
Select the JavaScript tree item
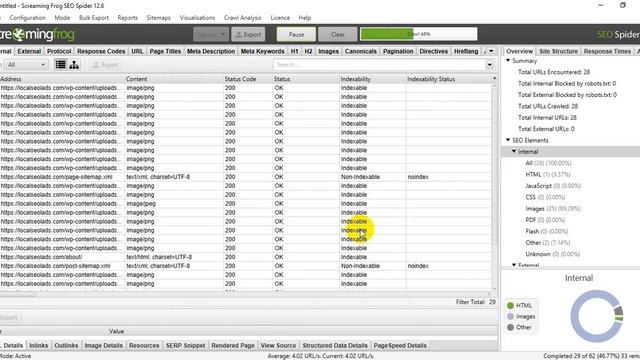553,186
